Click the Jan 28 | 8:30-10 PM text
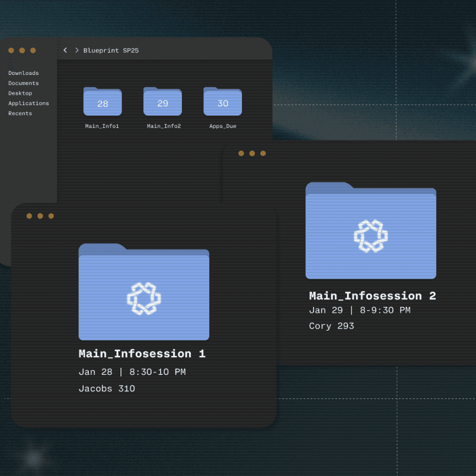 click(132, 372)
